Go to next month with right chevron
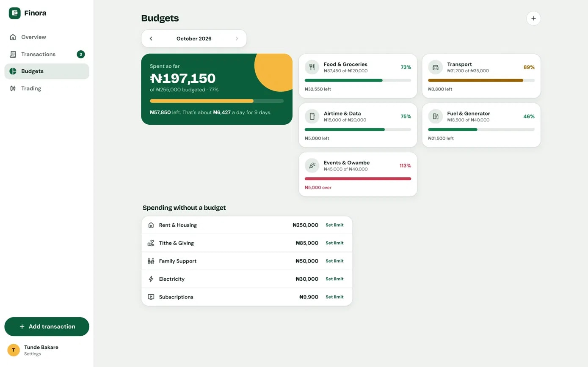The image size is (588, 367). (237, 38)
